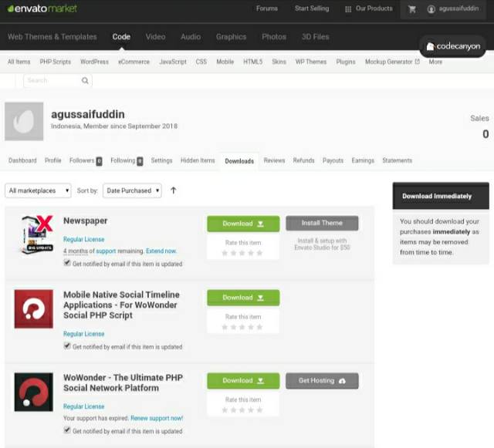This screenshot has height=448, width=494.
Task: Click the Get Hosting button
Action: click(x=322, y=381)
